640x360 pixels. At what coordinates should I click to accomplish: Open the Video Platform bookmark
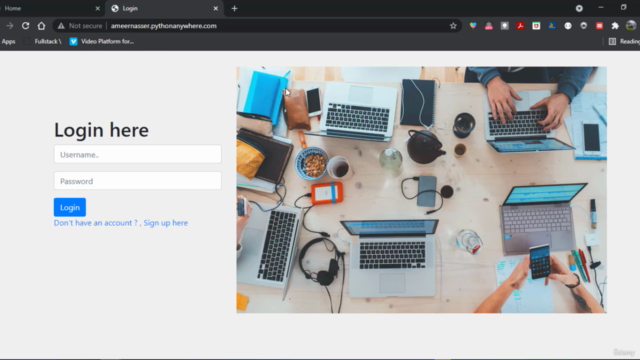(x=102, y=41)
